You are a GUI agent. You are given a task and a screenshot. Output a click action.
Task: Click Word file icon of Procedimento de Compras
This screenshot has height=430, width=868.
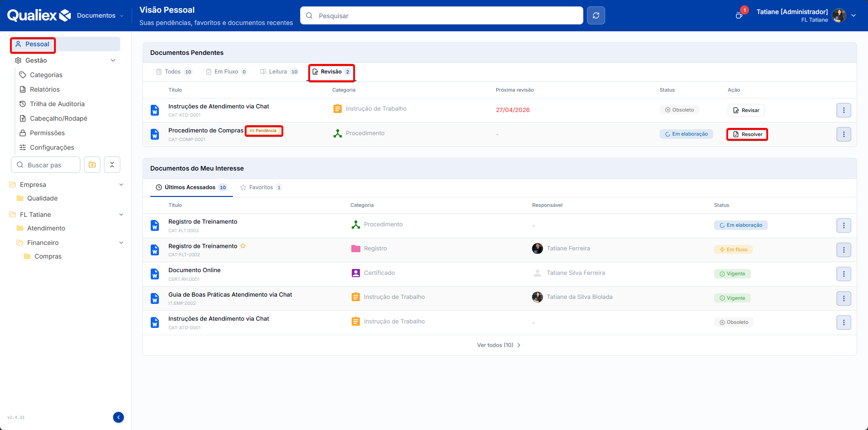pos(155,134)
